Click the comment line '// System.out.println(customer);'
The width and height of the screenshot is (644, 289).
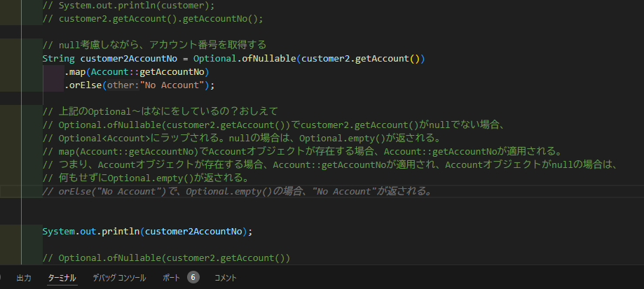point(128,6)
